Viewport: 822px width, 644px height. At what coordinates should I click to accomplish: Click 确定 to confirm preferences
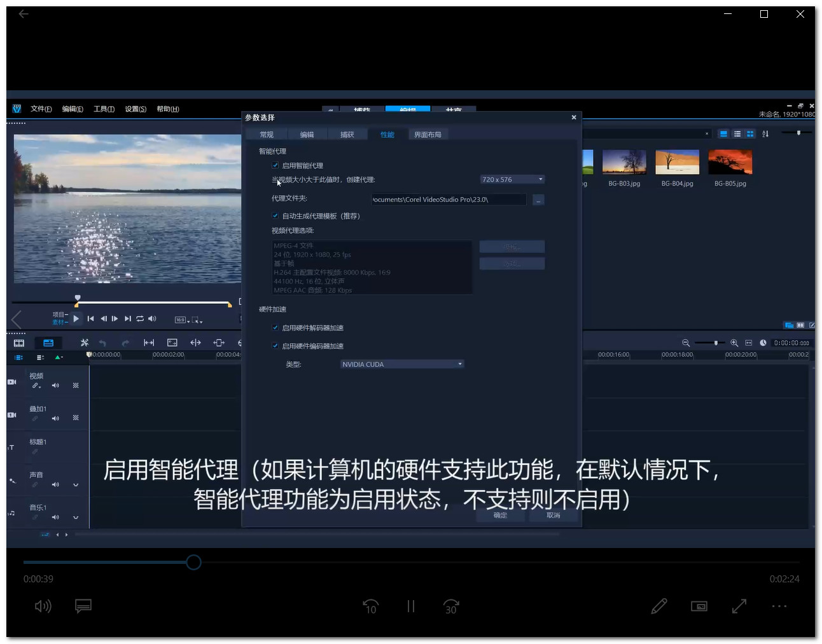tap(501, 515)
